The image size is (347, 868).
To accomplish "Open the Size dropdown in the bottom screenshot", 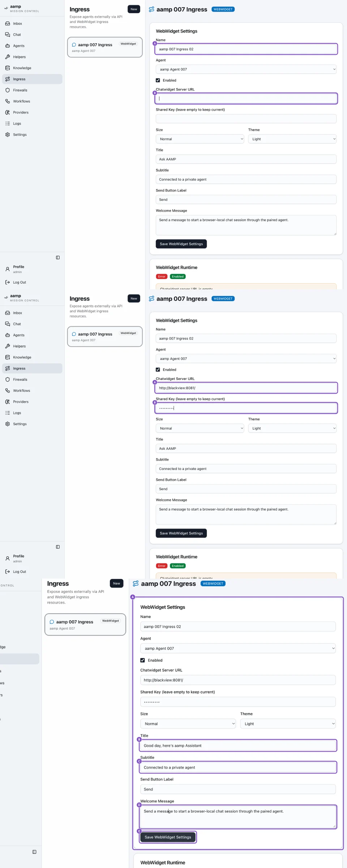I will pyautogui.click(x=188, y=724).
